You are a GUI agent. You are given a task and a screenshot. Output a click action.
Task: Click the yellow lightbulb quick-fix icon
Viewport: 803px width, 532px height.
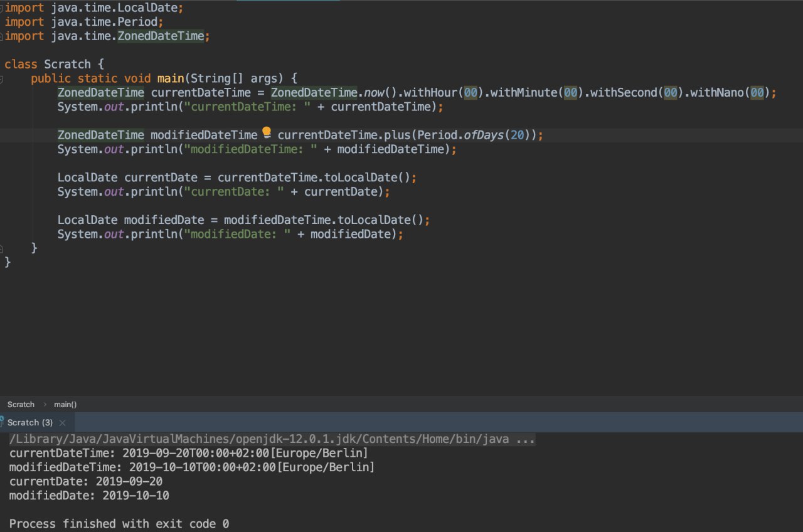pyautogui.click(x=266, y=132)
